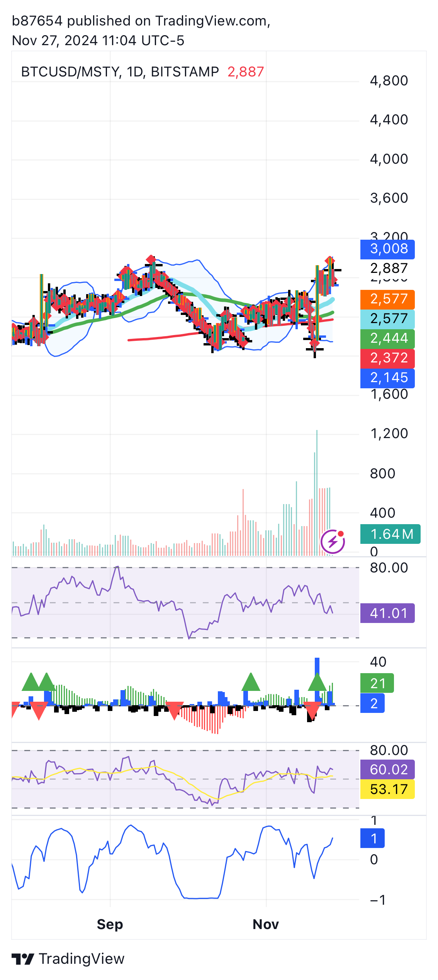Click the green 21 histogram value label

tap(377, 683)
